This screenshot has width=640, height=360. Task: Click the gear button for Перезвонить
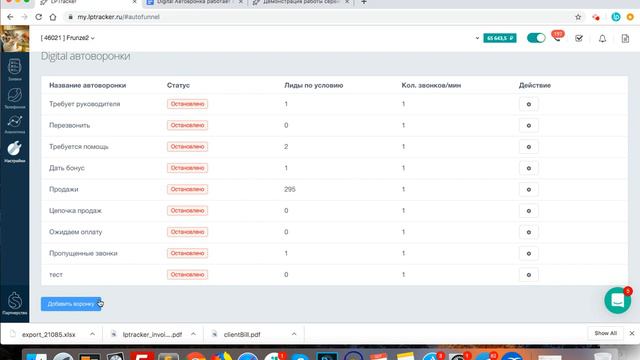click(529, 125)
